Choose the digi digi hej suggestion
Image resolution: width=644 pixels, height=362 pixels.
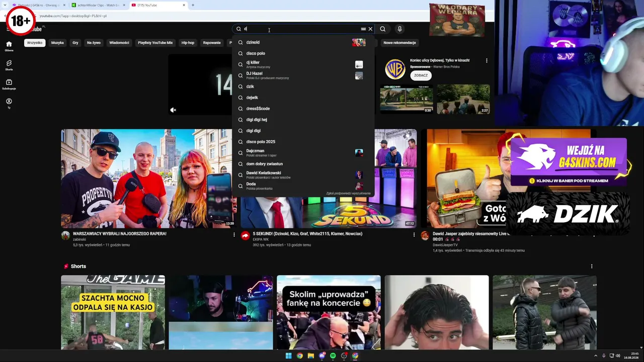tap(303, 120)
